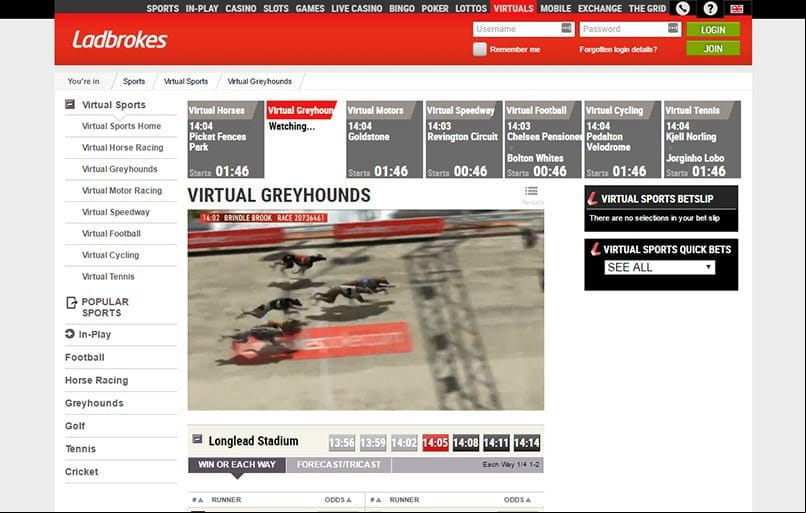Open Virtual Cycling sidebar link
Viewport: 806px width, 513px height.
click(x=111, y=255)
